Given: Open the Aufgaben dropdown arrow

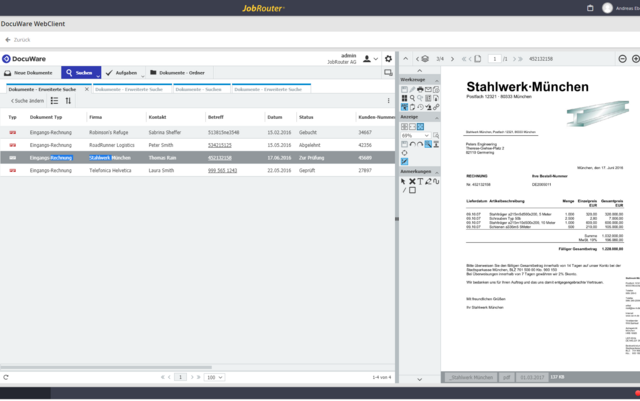Looking at the screenshot, I should [142, 76].
